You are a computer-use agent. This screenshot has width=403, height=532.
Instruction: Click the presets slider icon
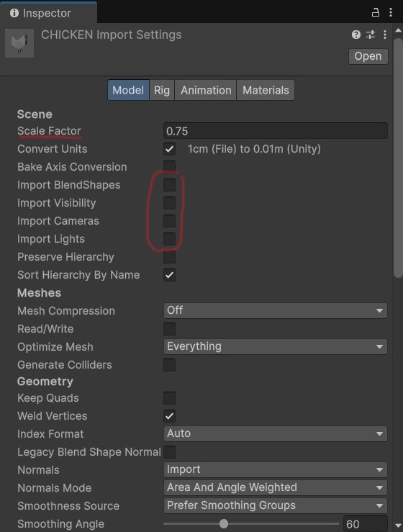click(x=371, y=35)
